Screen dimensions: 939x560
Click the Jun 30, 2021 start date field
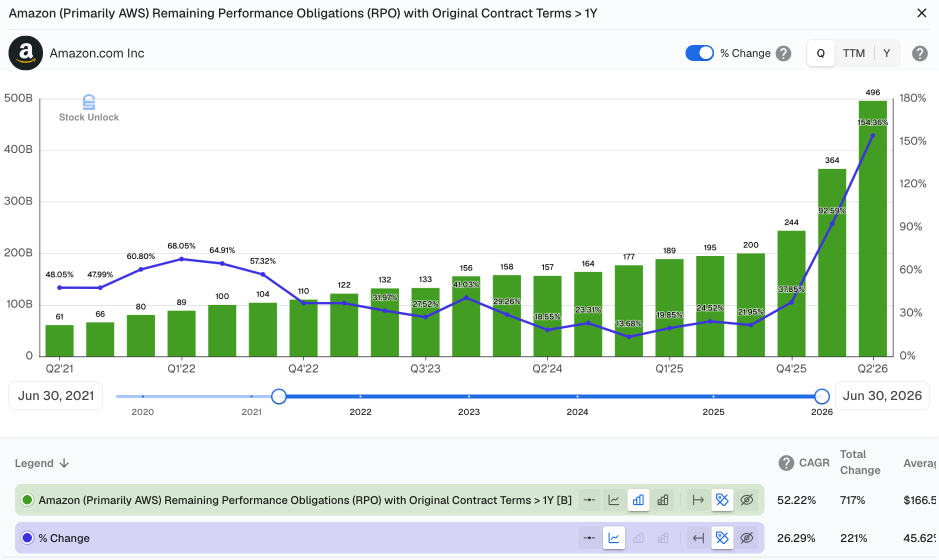pos(56,396)
